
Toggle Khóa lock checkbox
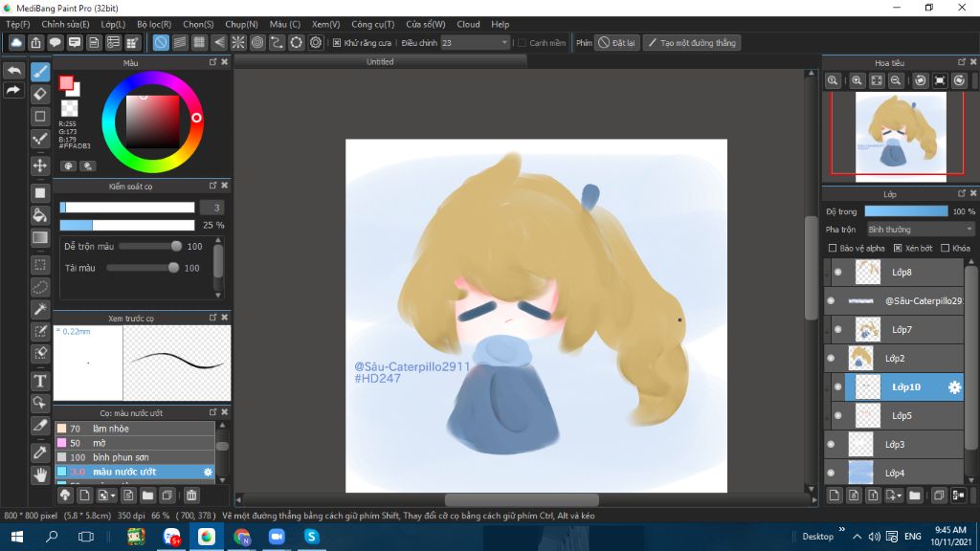[x=945, y=248]
